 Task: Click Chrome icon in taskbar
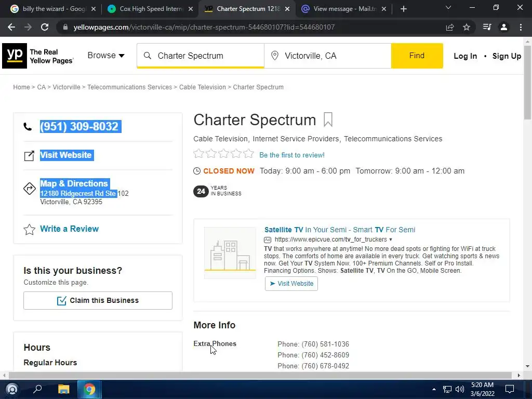89,389
